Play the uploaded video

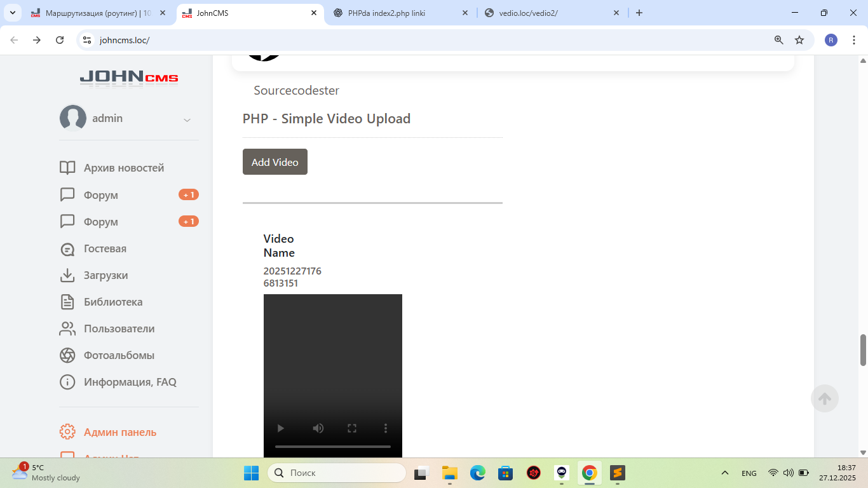pyautogui.click(x=280, y=428)
